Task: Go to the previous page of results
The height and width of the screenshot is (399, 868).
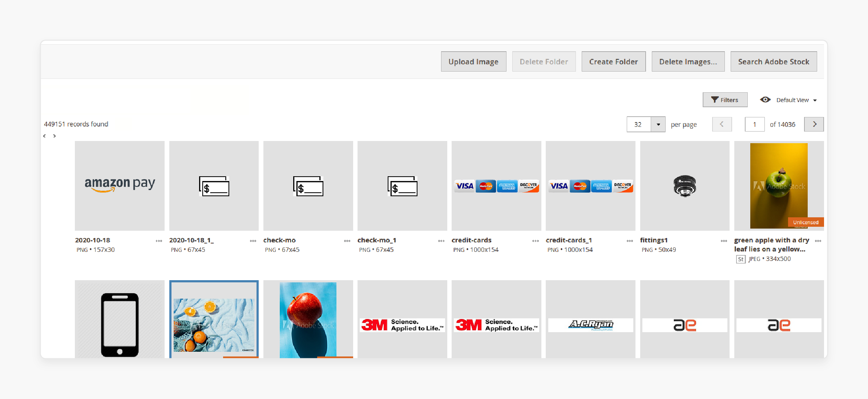Action: coord(722,124)
